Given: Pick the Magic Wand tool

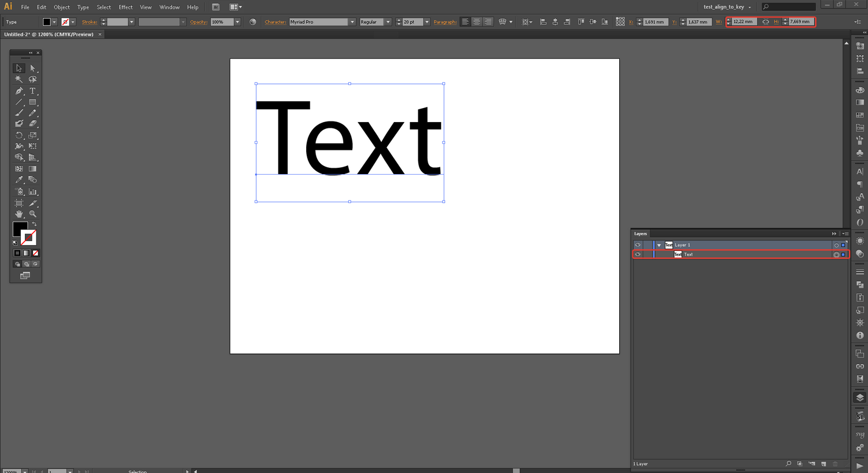Looking at the screenshot, I should (19, 79).
